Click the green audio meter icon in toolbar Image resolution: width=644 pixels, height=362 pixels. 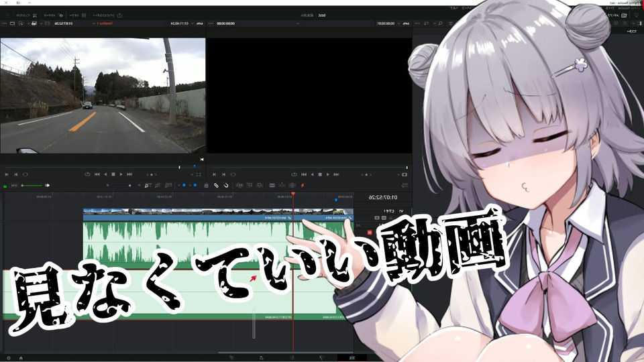coord(5,186)
